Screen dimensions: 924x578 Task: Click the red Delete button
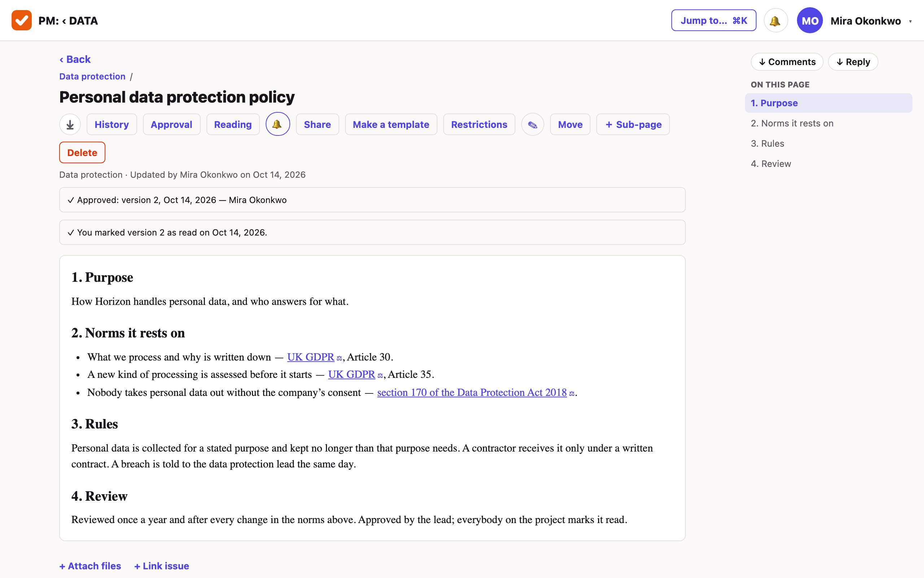tap(82, 152)
